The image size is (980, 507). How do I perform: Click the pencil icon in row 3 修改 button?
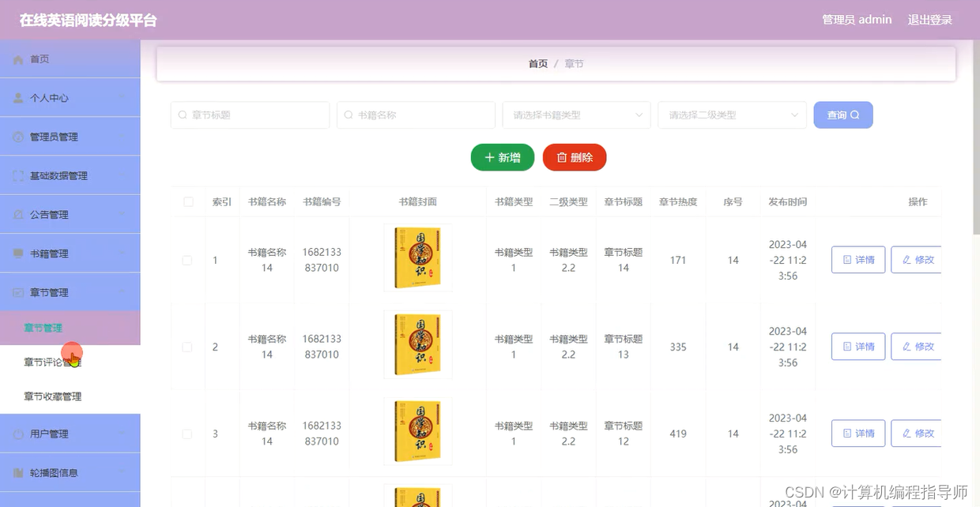tap(906, 434)
